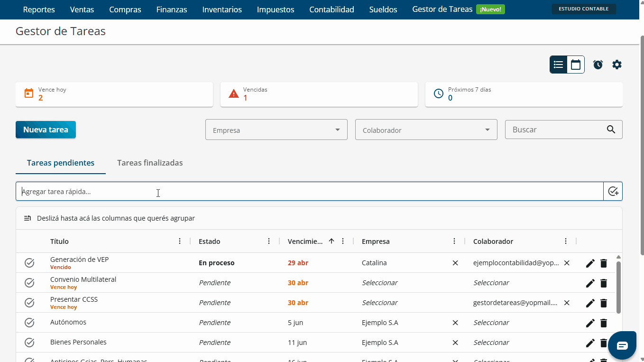The image size is (644, 362).
Task: Open the alarm clock reminders icon
Action: 598,65
